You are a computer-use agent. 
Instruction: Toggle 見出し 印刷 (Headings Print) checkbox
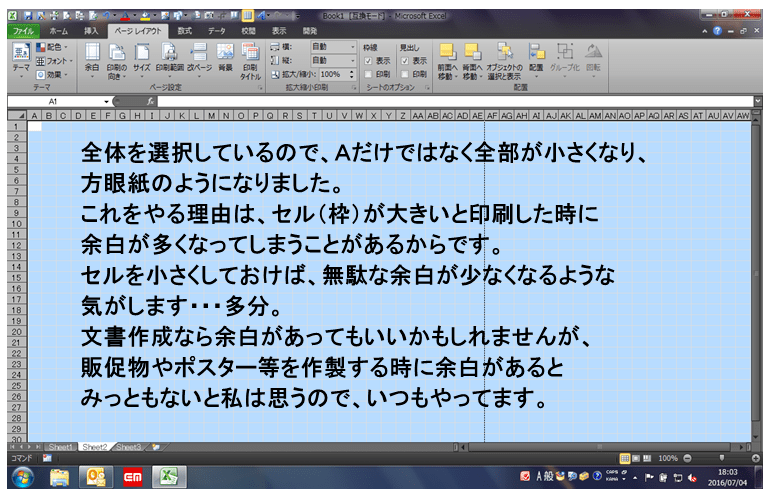[x=405, y=74]
